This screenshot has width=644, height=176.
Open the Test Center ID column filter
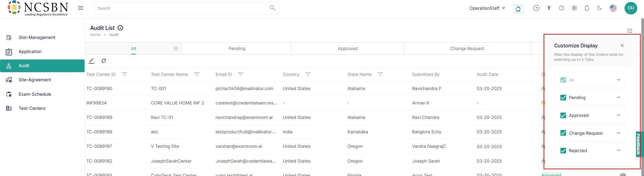(x=124, y=74)
